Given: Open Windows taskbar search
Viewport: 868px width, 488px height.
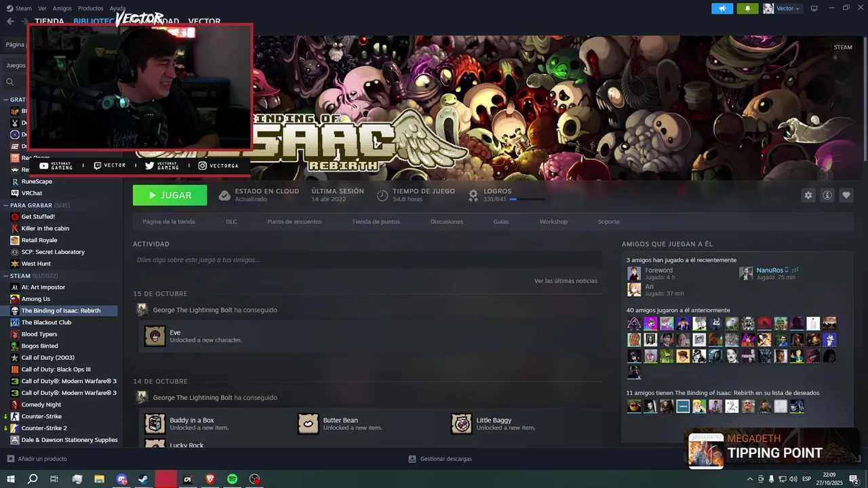Looking at the screenshot, I should pos(33,479).
